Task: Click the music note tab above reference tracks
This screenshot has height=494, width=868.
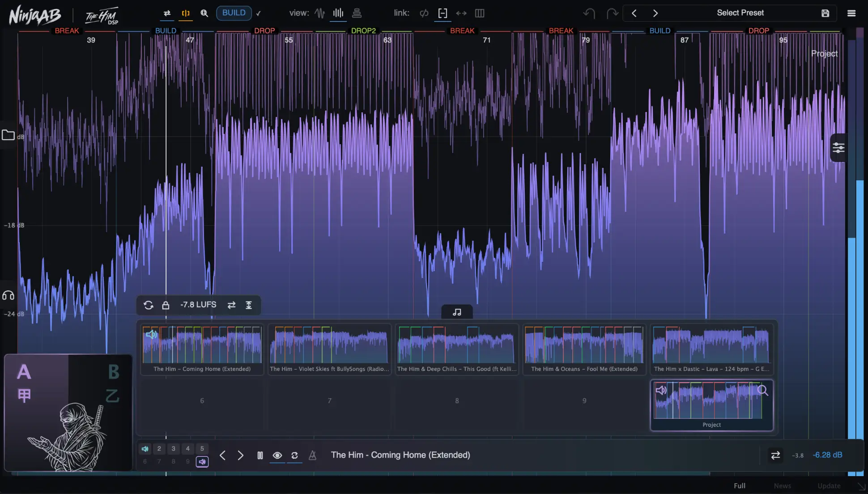Action: [457, 312]
